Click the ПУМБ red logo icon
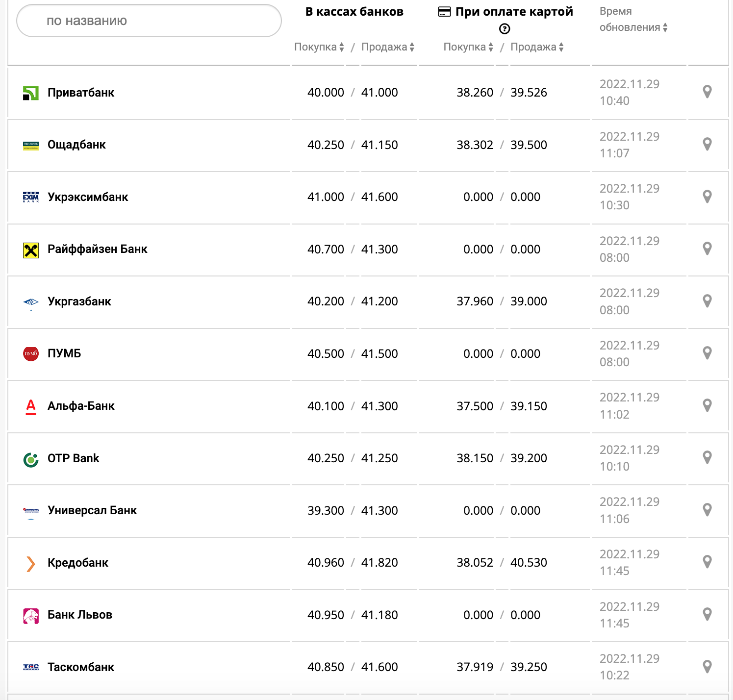Image resolution: width=733 pixels, height=700 pixels. click(31, 353)
